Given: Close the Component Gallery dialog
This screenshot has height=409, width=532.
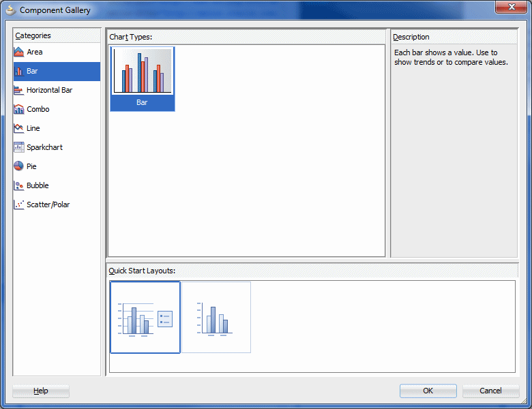Looking at the screenshot, I should click(x=512, y=7).
